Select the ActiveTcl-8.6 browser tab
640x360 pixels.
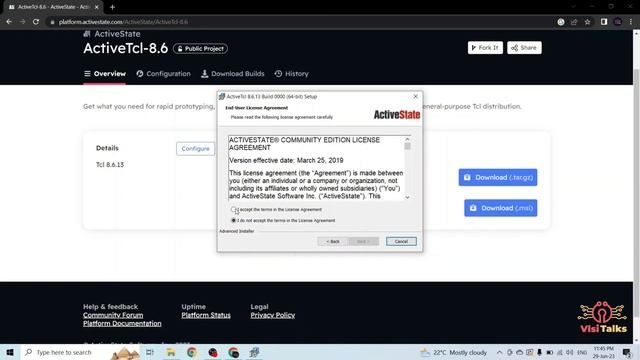coord(53,7)
